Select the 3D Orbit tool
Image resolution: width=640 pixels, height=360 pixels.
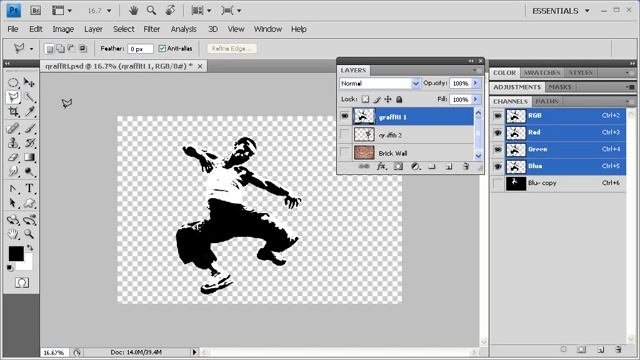point(29,220)
